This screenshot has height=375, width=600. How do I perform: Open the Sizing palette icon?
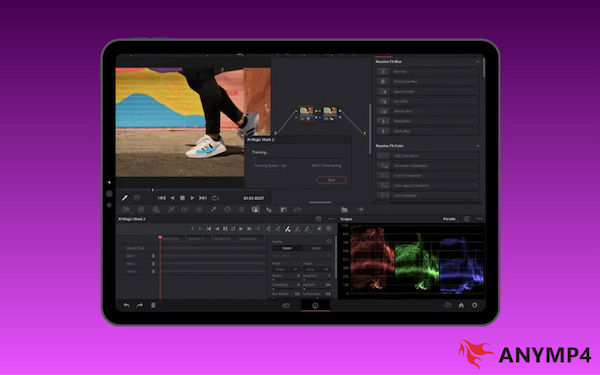tap(297, 209)
